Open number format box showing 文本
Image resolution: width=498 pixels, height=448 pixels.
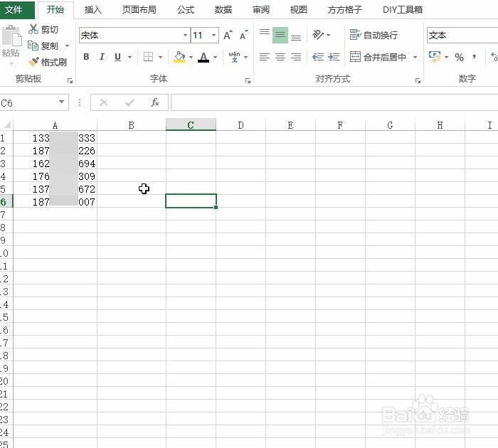(x=462, y=36)
